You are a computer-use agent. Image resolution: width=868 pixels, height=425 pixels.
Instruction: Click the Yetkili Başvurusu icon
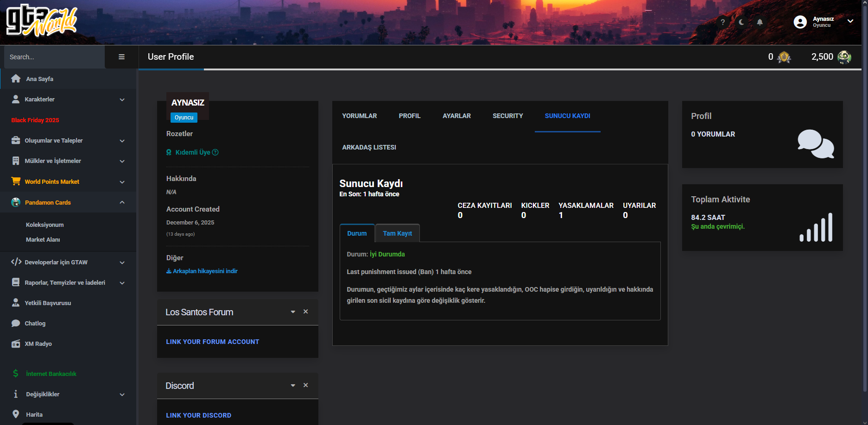coord(16,303)
